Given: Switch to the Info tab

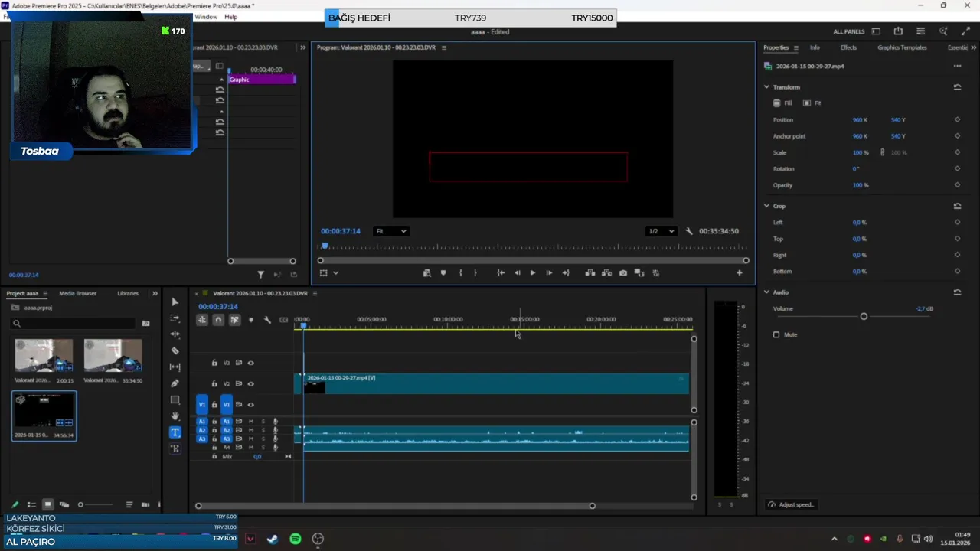Looking at the screenshot, I should click(x=815, y=47).
